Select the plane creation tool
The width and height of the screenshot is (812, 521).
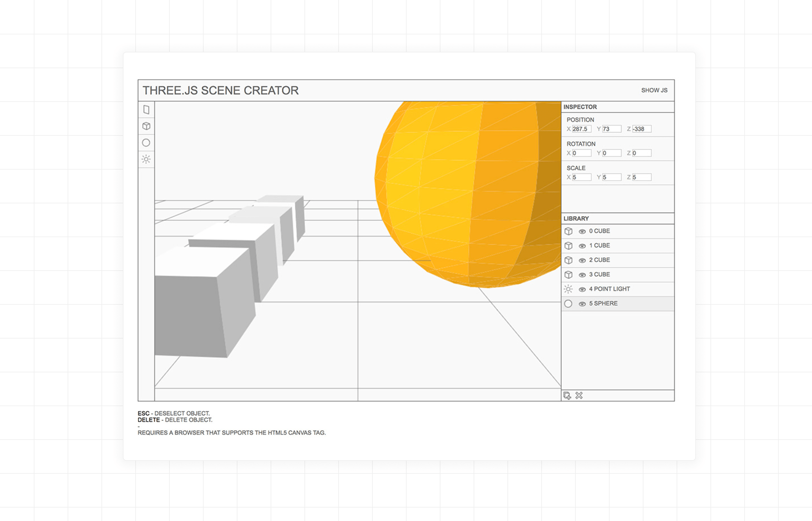point(146,110)
